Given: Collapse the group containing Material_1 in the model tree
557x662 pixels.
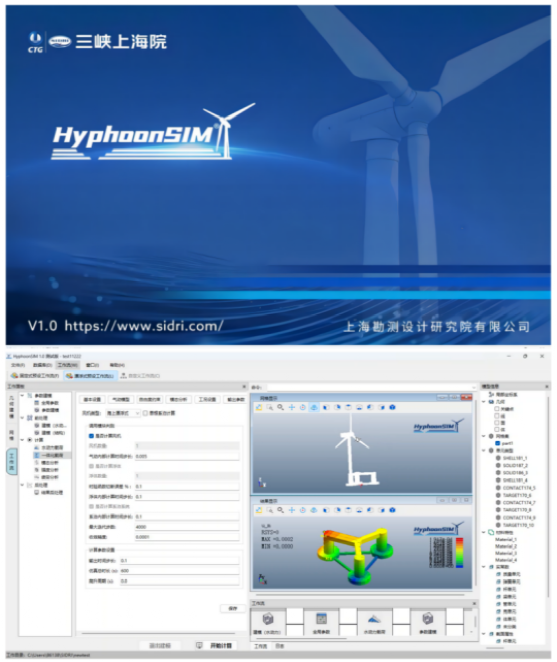Looking at the screenshot, I should (x=484, y=532).
